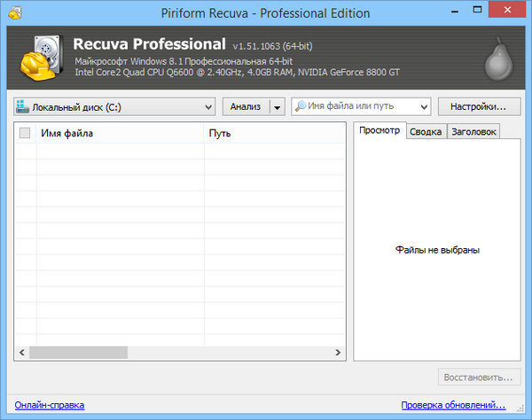Click the Проверка обновлений... link
532x420 pixels.
click(453, 405)
